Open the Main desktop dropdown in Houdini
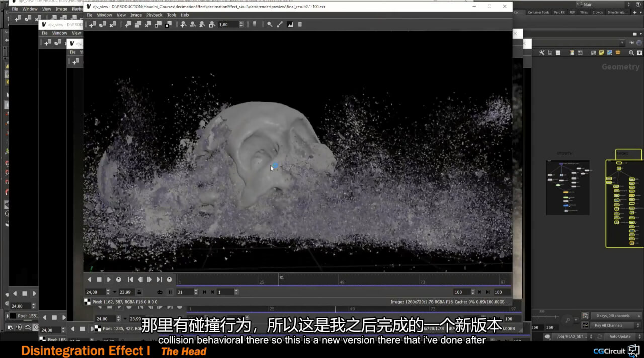This screenshot has height=358, width=644. point(604,4)
